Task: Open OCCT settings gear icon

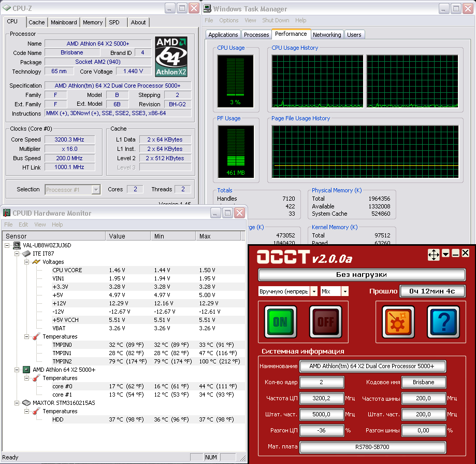Action: (398, 322)
